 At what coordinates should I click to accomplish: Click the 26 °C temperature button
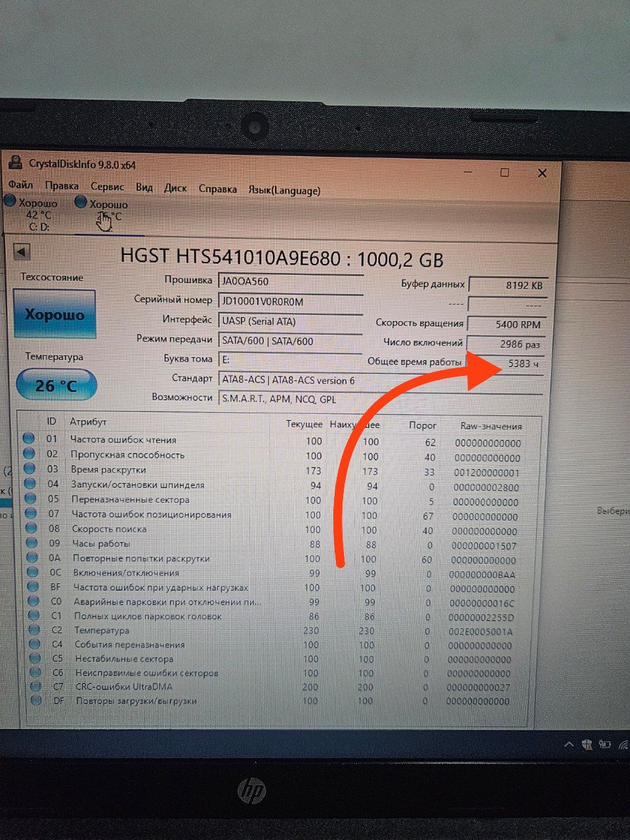56,385
